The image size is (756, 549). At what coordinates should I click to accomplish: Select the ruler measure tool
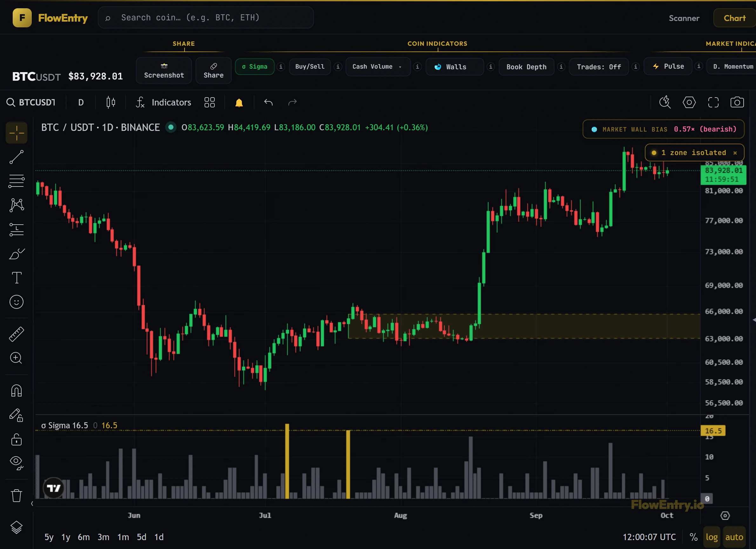16,334
